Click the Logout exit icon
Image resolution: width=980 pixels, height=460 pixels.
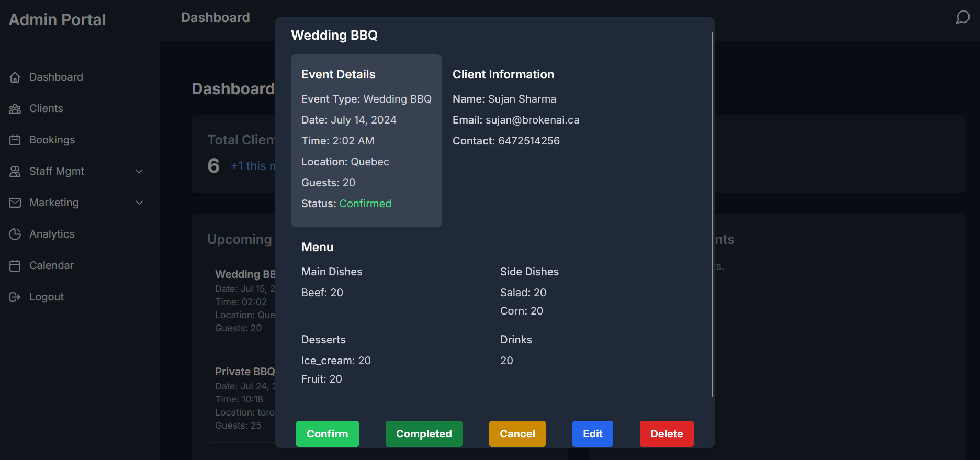click(x=15, y=297)
